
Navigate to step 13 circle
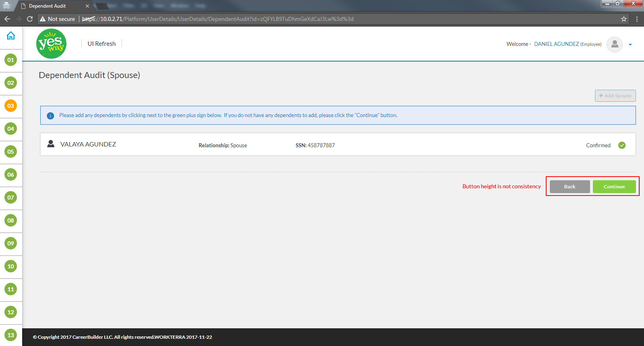tap(11, 335)
